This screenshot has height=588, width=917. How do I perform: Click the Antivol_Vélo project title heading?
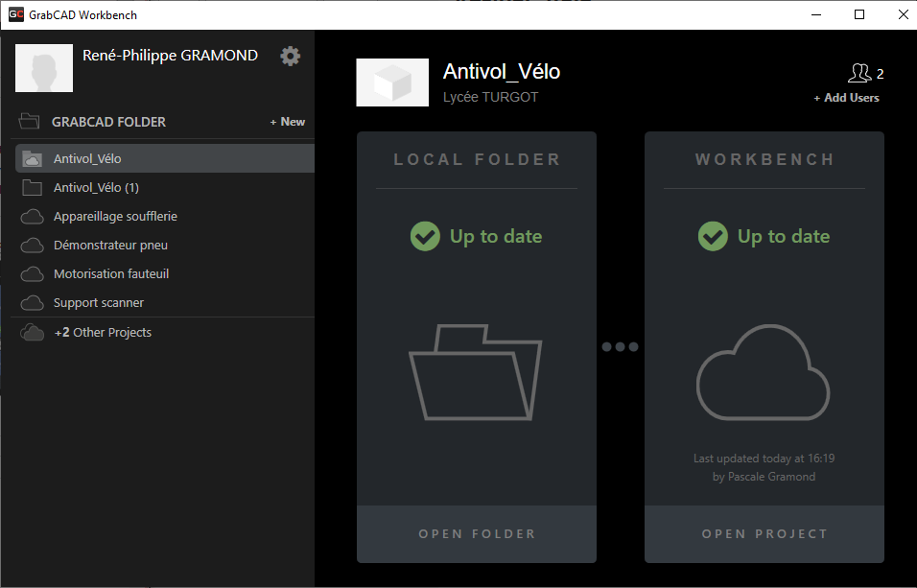tap(502, 71)
